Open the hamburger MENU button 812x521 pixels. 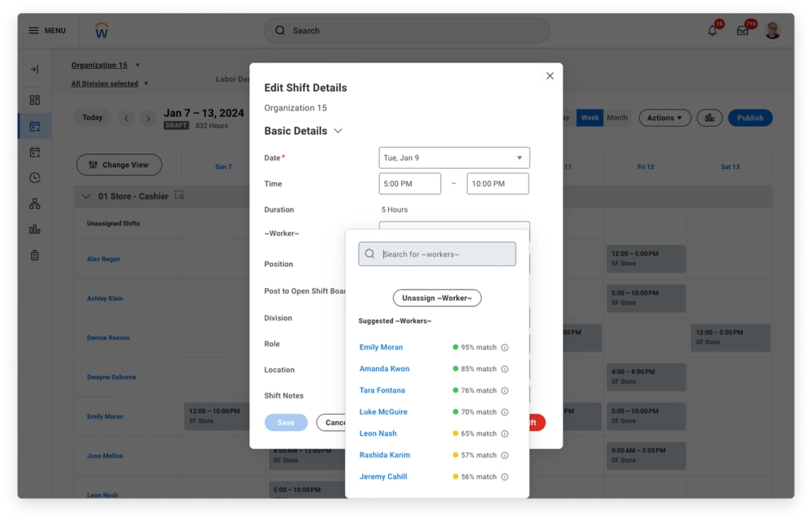[x=47, y=31]
